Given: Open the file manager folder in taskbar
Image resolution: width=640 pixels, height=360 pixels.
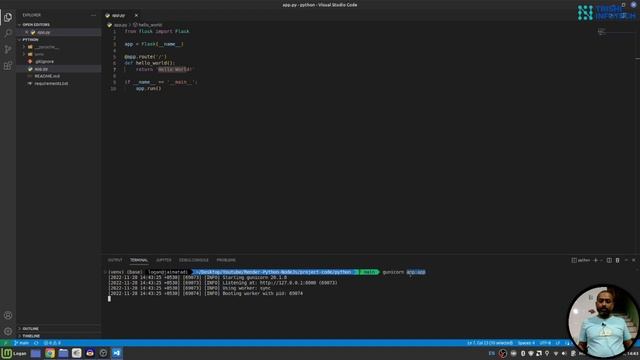Looking at the screenshot, I should click(63, 353).
